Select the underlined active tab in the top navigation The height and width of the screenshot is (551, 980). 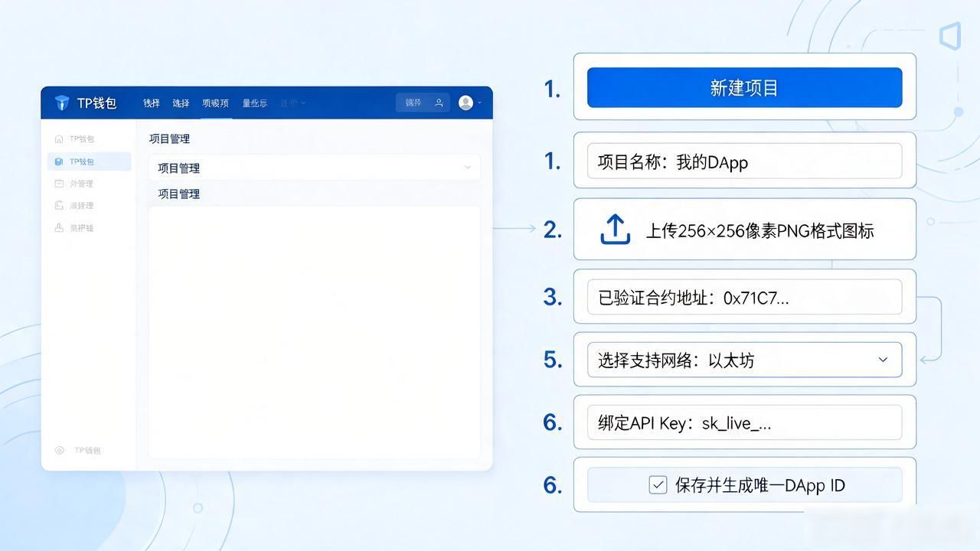[215, 103]
